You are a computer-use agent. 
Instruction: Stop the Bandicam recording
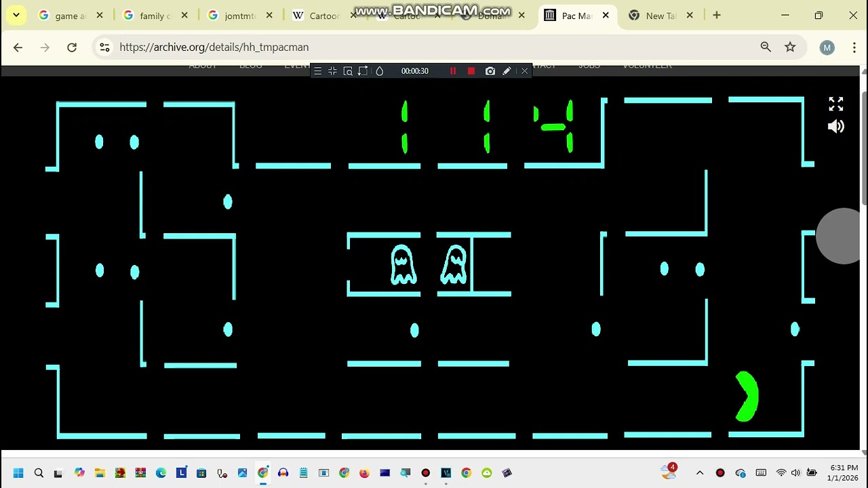(471, 71)
